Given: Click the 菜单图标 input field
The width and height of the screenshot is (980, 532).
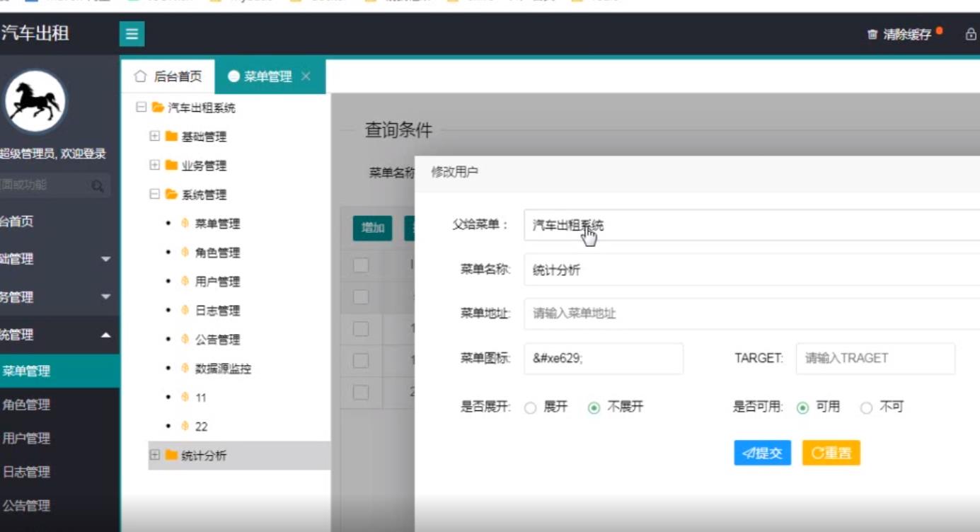Looking at the screenshot, I should [x=604, y=359].
